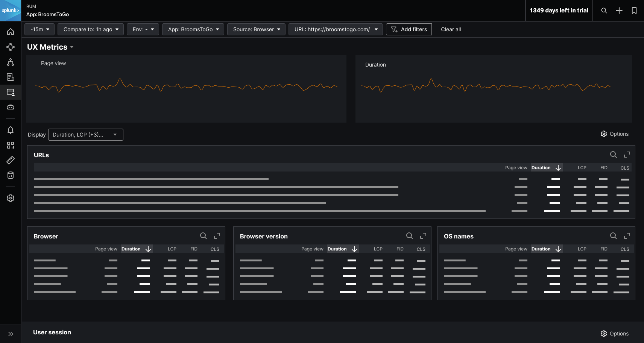Open the Compare to: 1h ago dropdown
This screenshot has height=343, width=644.
[91, 29]
